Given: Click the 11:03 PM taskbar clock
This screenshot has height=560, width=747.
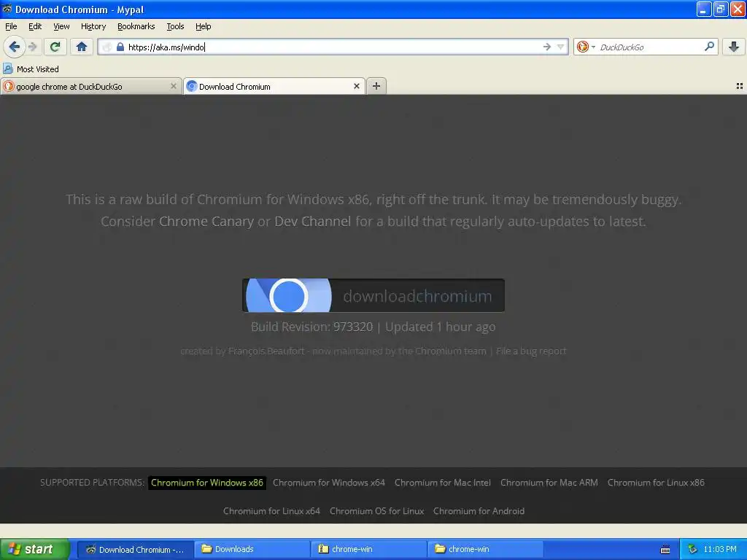Looking at the screenshot, I should click(720, 550).
